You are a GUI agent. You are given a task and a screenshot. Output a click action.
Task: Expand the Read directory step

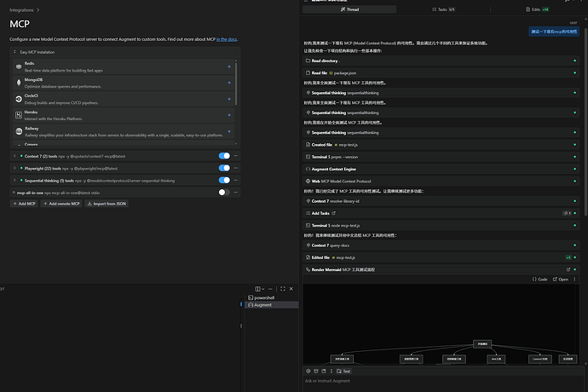coord(441,61)
